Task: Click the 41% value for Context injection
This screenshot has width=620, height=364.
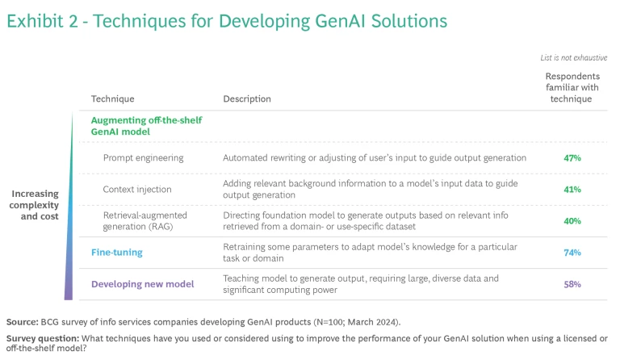Action: [x=572, y=189]
